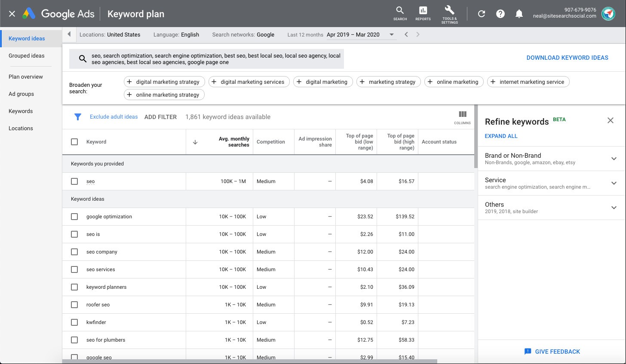626x364 pixels.
Task: Add 'online marketing strategy' suggestion chip
Action: pyautogui.click(x=164, y=95)
